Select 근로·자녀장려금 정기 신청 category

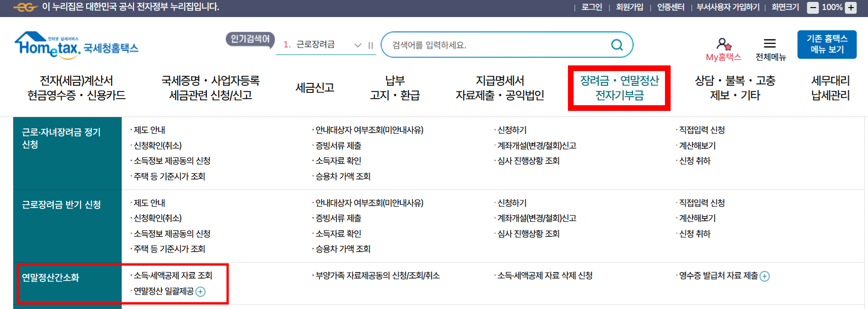[x=61, y=138]
